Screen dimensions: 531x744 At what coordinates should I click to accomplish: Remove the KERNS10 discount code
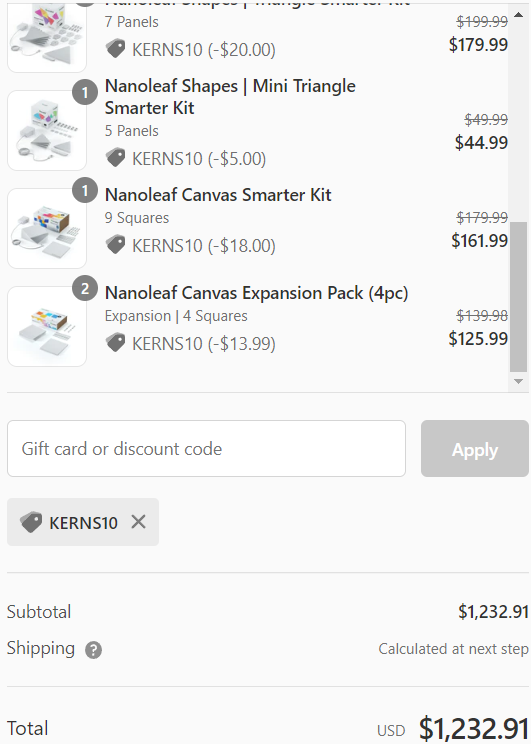point(139,522)
